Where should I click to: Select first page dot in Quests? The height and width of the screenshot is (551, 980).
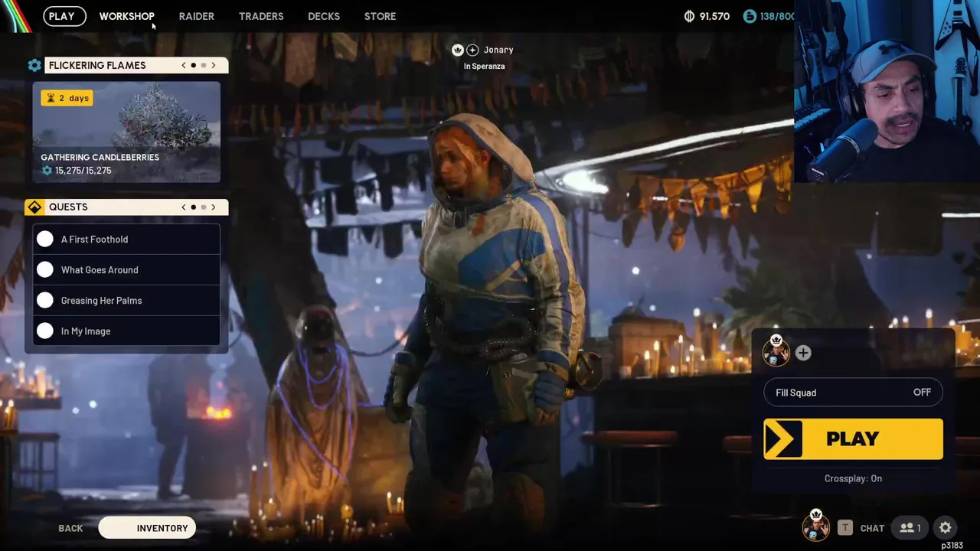[x=193, y=207]
